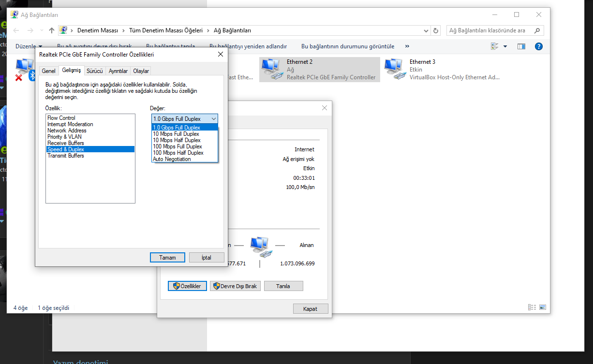Choose 1.0 Gbps Full Duplex option
This screenshot has height=364, width=593.
pos(185,128)
